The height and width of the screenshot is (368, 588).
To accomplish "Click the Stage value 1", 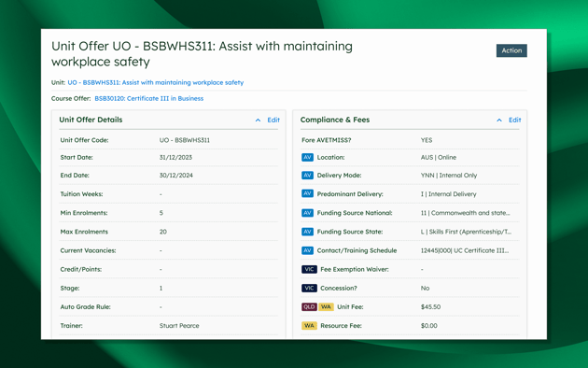I will [x=161, y=288].
